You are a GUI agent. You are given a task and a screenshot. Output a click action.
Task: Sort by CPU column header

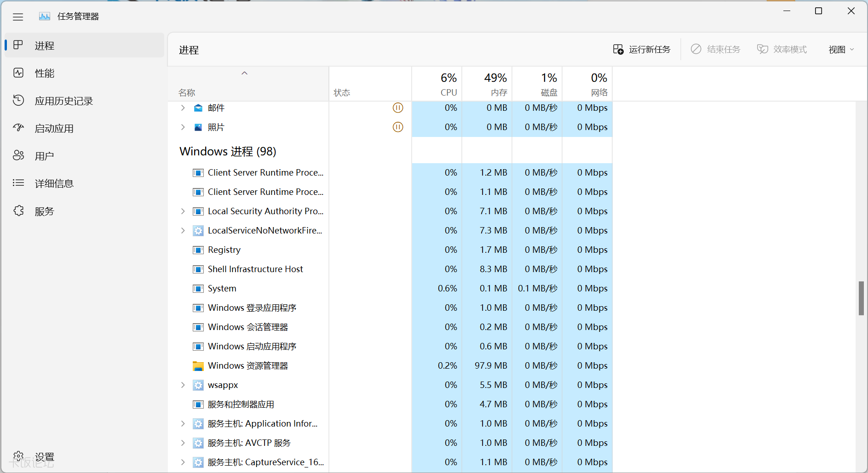tap(437, 84)
